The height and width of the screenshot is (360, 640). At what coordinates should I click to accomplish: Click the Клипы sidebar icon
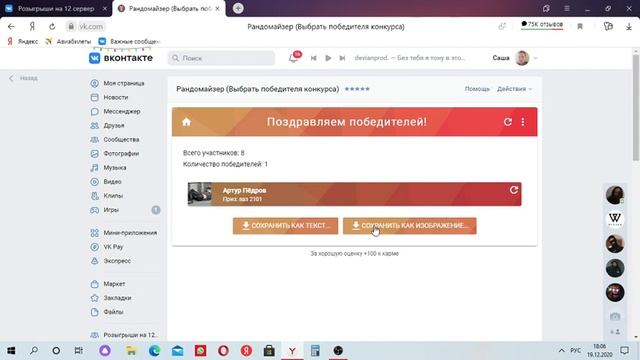[x=95, y=196]
